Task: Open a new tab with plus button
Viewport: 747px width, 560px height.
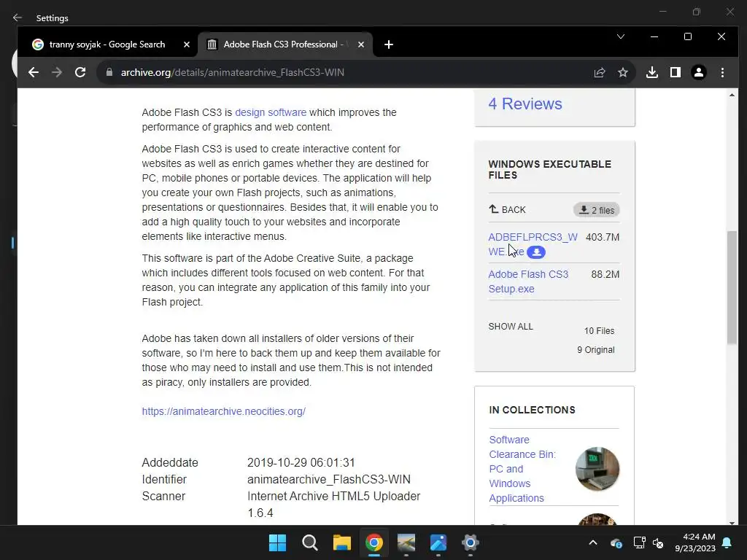Action: [388, 44]
